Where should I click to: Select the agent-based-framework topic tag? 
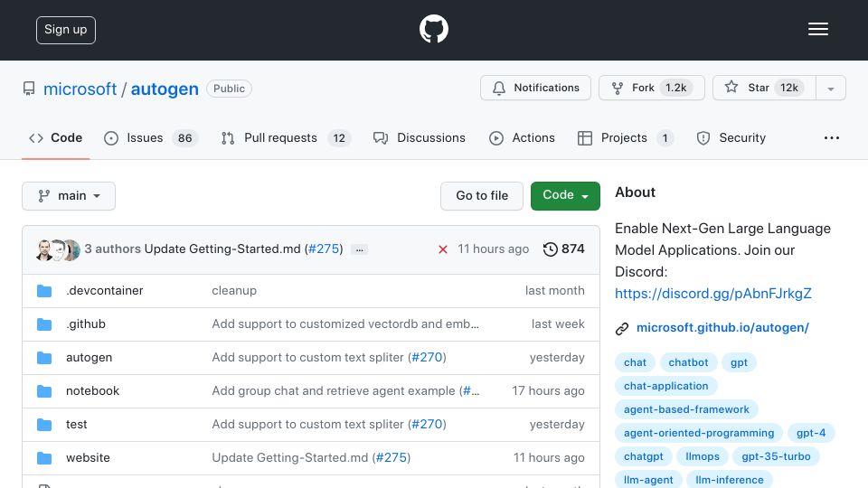pos(686,409)
